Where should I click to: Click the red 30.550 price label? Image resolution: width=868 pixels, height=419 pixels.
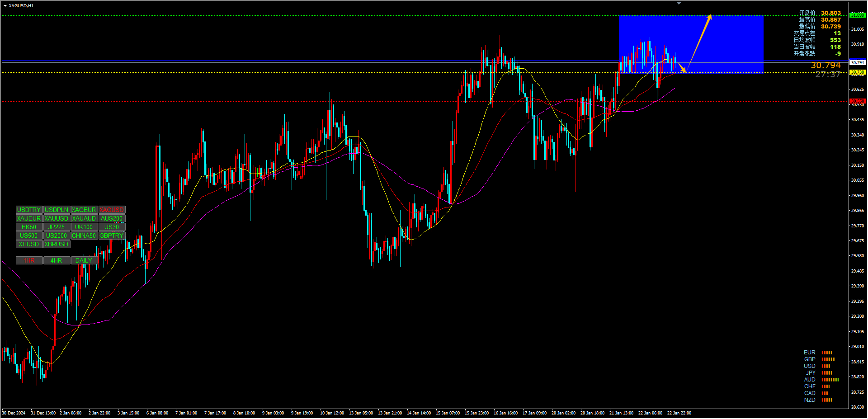point(858,101)
